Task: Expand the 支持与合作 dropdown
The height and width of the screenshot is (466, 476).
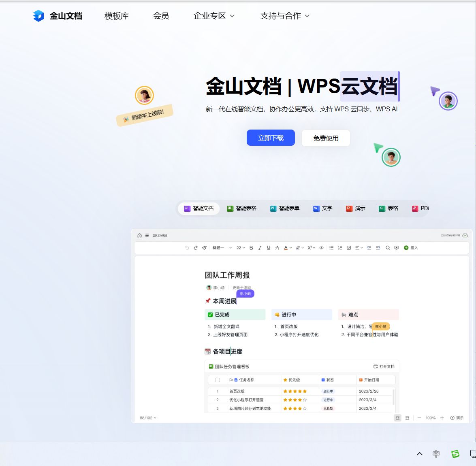Action: pos(285,16)
